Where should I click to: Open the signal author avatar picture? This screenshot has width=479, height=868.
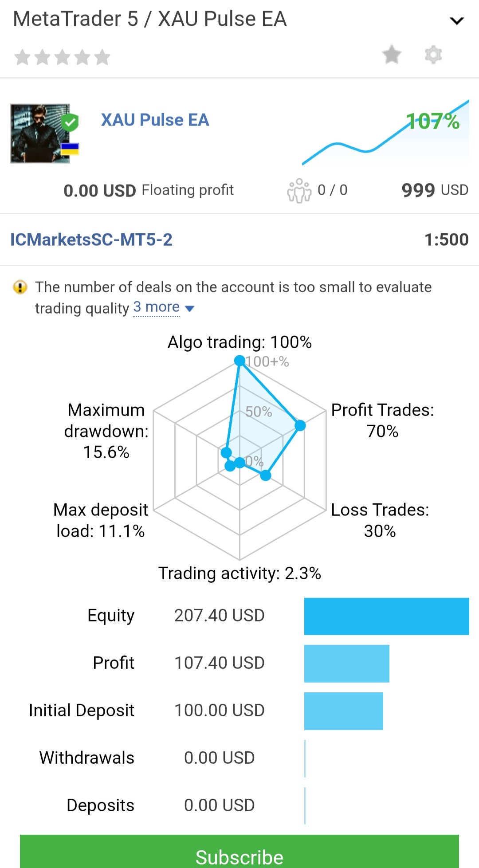pyautogui.click(x=39, y=134)
